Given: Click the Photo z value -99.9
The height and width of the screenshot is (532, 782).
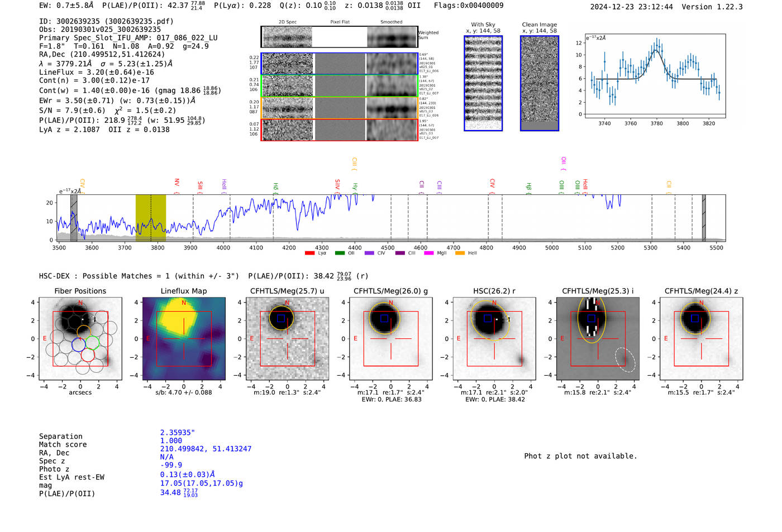Looking at the screenshot, I should [171, 465].
